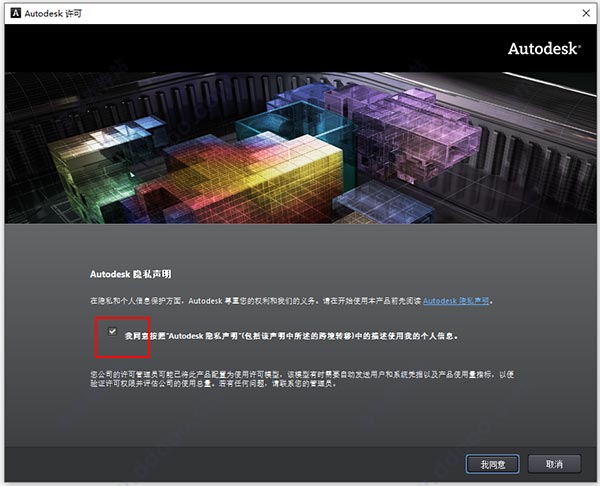The height and width of the screenshot is (486, 600).
Task: Close the Autodesk 许可 dialog window
Action: (581, 12)
